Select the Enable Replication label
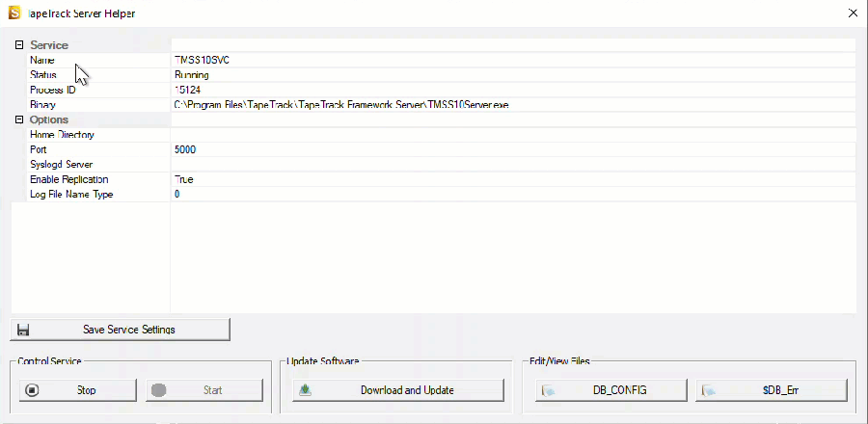The image size is (868, 424). [69, 179]
